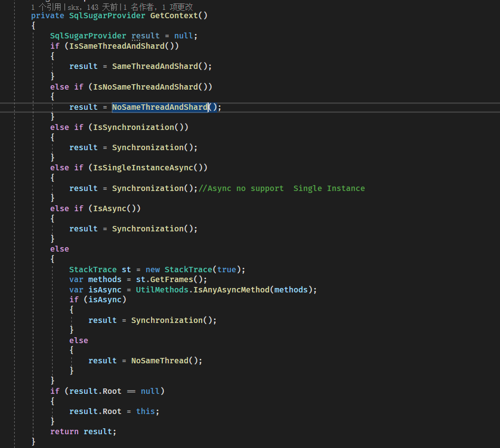This screenshot has height=448, width=500.
Task: Click the null literal in result.Root comparison
Action: [150, 391]
